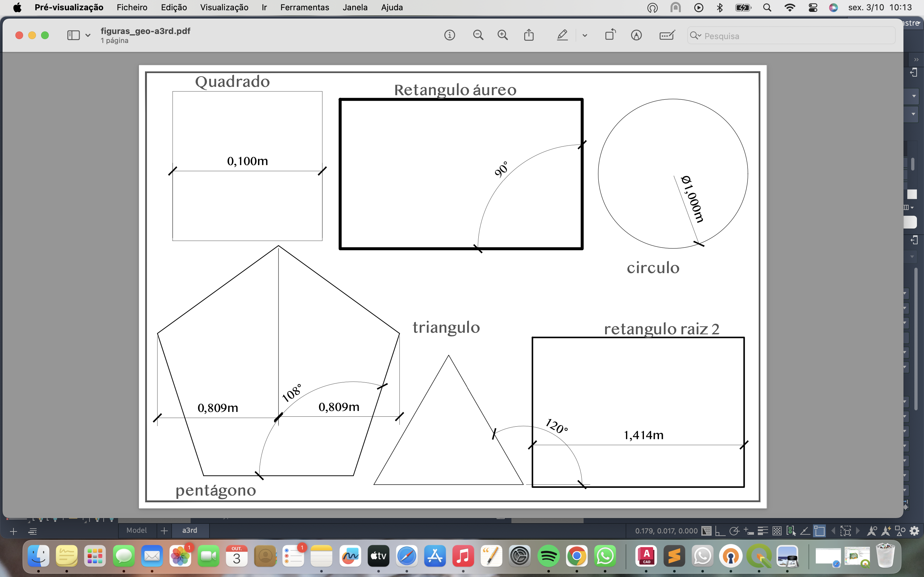Viewport: 924px width, 577px height.
Task: Open the form filling toolbar icon
Action: tap(667, 36)
